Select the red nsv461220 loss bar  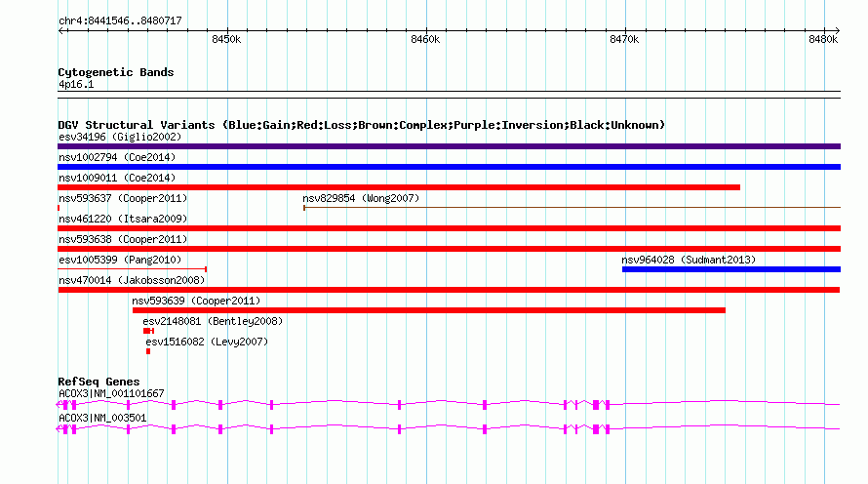click(x=449, y=228)
